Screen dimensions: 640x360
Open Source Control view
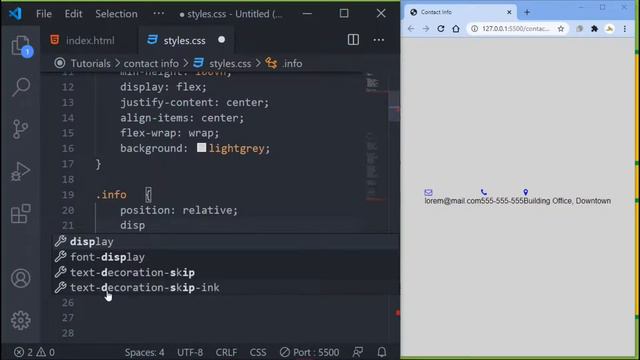pos(20,129)
